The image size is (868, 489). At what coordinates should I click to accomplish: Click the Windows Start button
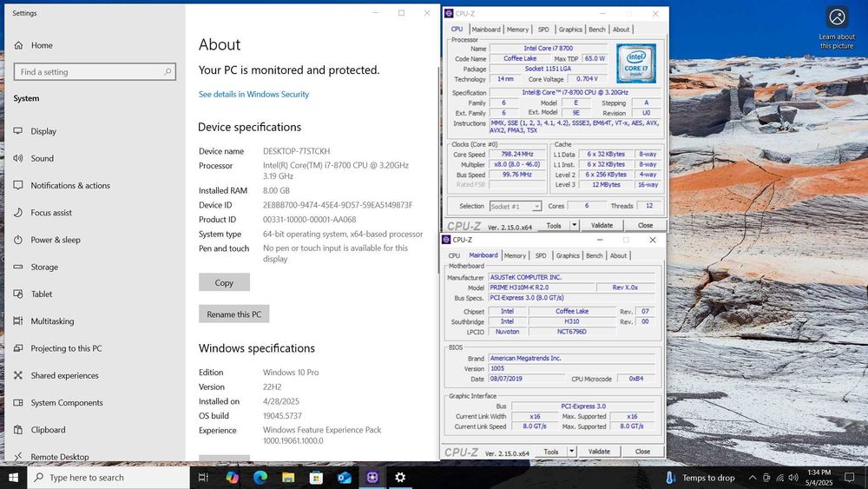13,478
